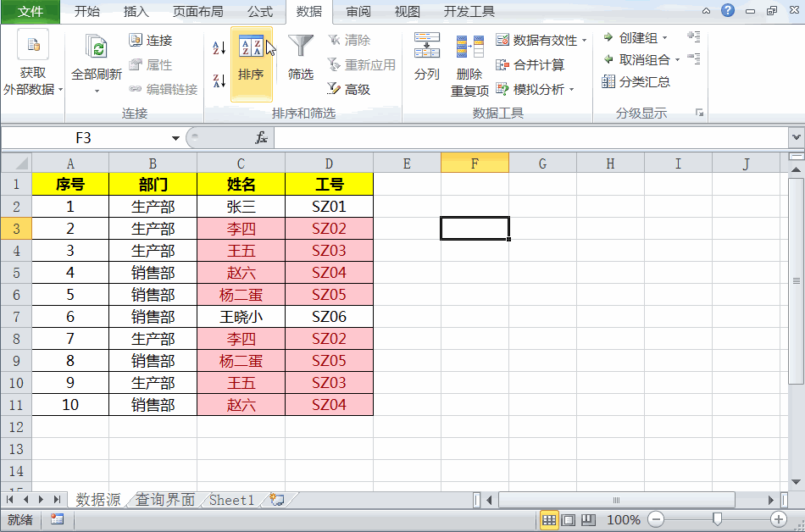Open the 查询界面 sheet tab
The width and height of the screenshot is (805, 532).
[164, 500]
